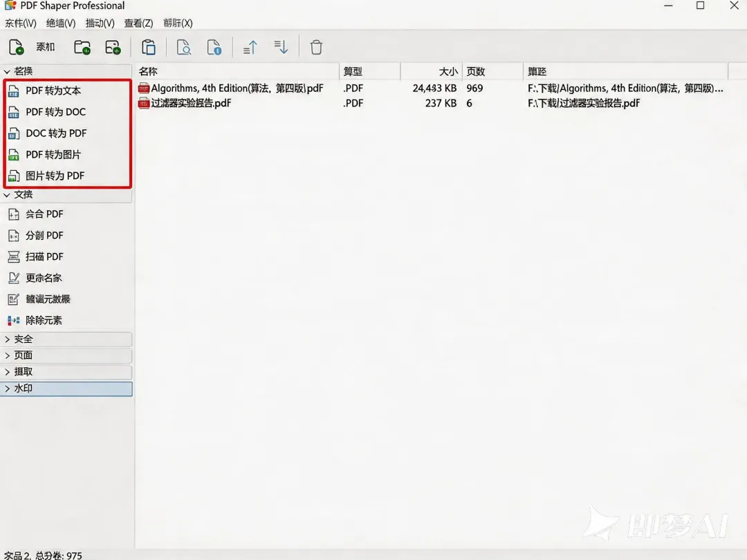Sort list by 页数 column header

[492, 71]
